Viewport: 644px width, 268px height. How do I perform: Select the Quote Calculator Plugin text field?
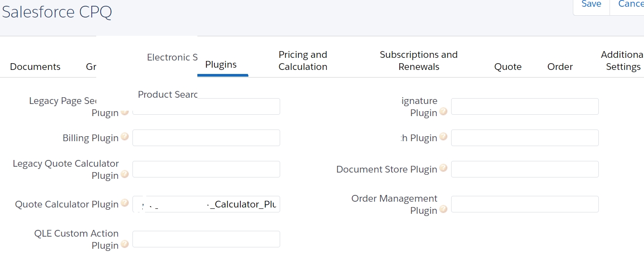pos(206,204)
